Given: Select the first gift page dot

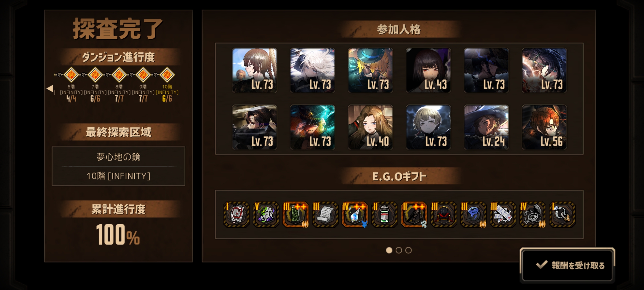Looking at the screenshot, I should pos(389,250).
